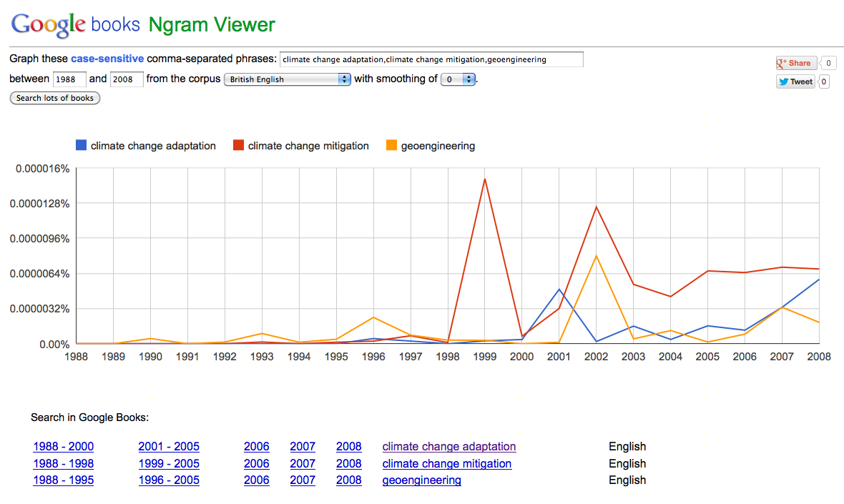Viewport: 844px width, 504px height.
Task: Click the phrases input field
Action: click(431, 59)
